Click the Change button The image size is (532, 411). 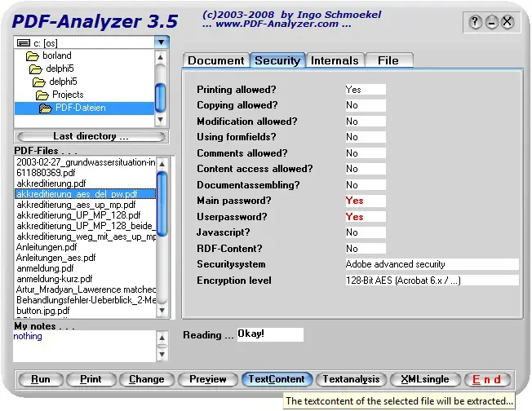pyautogui.click(x=147, y=379)
